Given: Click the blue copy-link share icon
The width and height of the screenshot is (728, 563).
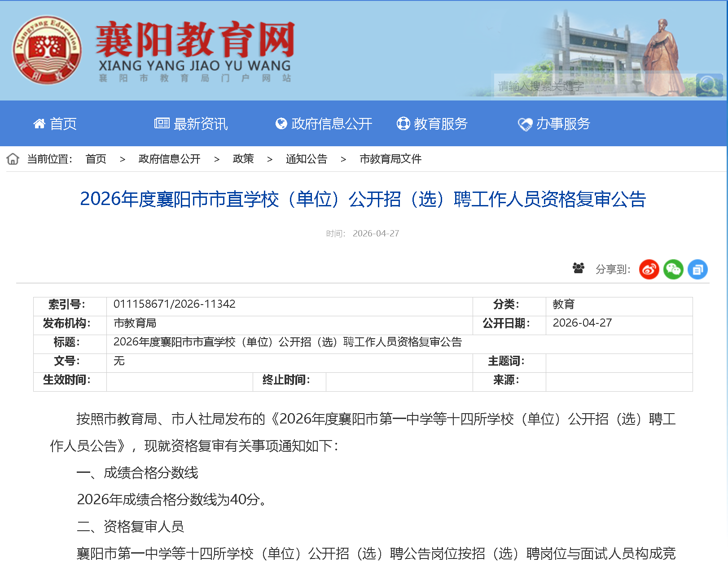Looking at the screenshot, I should point(697,270).
